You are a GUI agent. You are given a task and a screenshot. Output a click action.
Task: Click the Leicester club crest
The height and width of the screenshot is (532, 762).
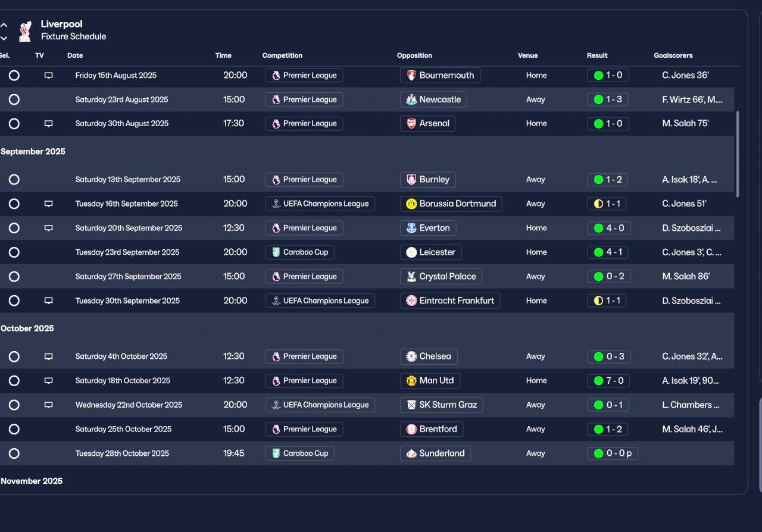coord(411,252)
